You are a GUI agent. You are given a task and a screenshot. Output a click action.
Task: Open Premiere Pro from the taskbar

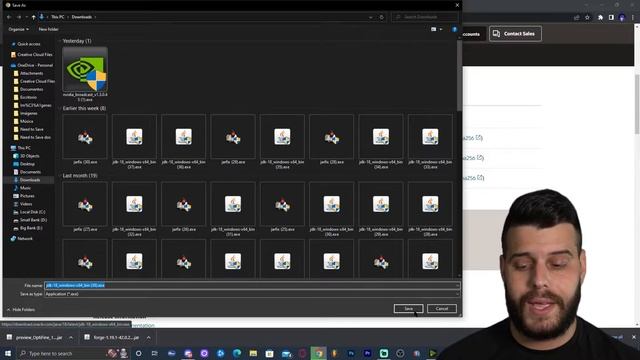coord(367,353)
